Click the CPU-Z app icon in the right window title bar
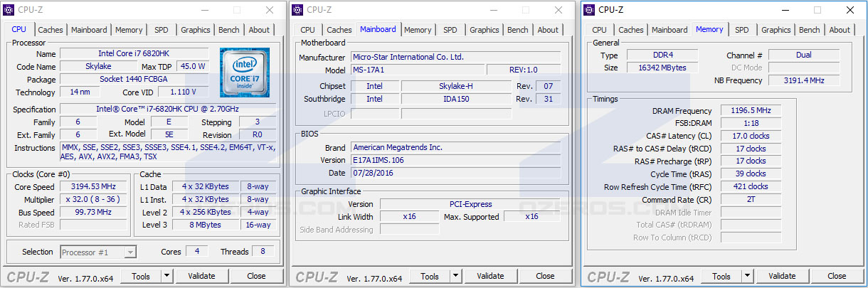Viewport: 868px width, 288px height. click(588, 10)
